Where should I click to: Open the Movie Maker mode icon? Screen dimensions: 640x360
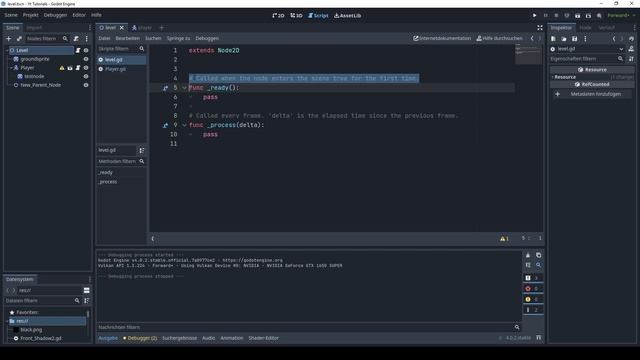coord(599,16)
